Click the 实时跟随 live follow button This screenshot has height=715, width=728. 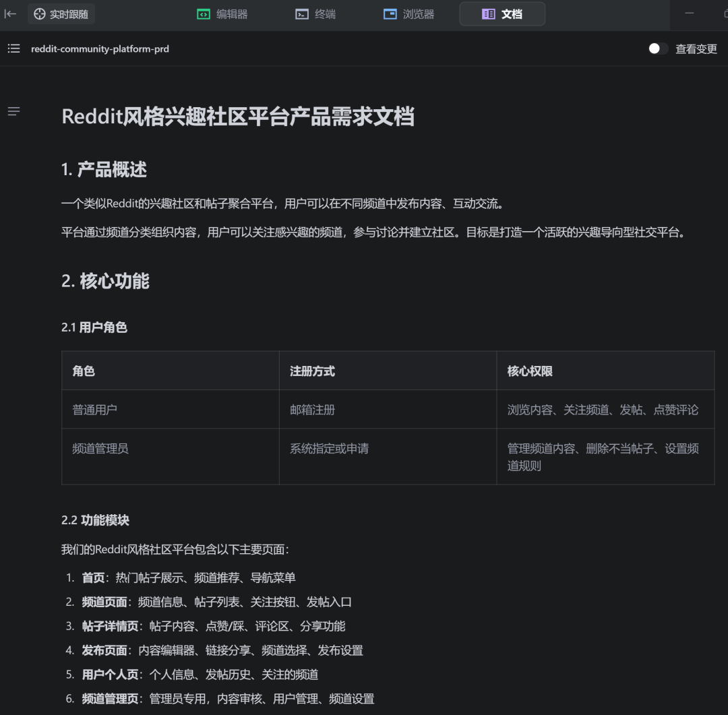tap(61, 14)
